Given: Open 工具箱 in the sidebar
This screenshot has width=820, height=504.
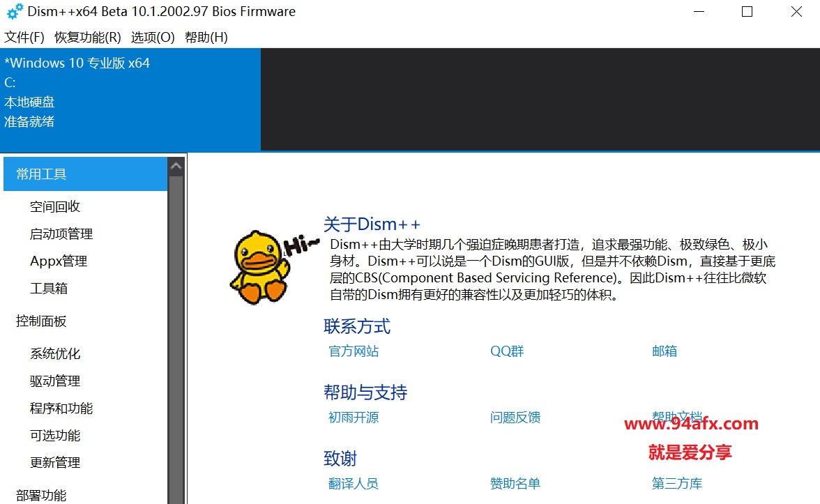Looking at the screenshot, I should click(x=49, y=288).
